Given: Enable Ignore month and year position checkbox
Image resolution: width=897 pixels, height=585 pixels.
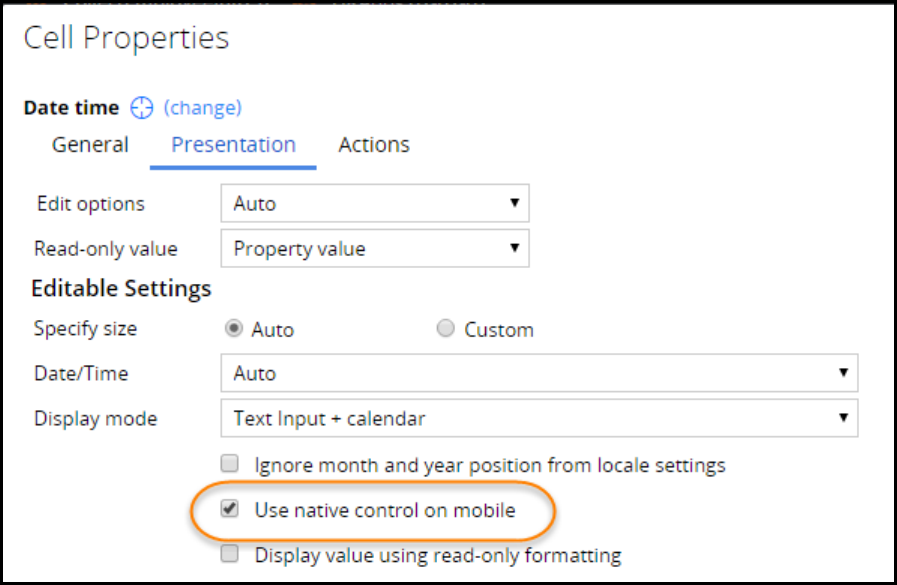Looking at the screenshot, I should 231,465.
